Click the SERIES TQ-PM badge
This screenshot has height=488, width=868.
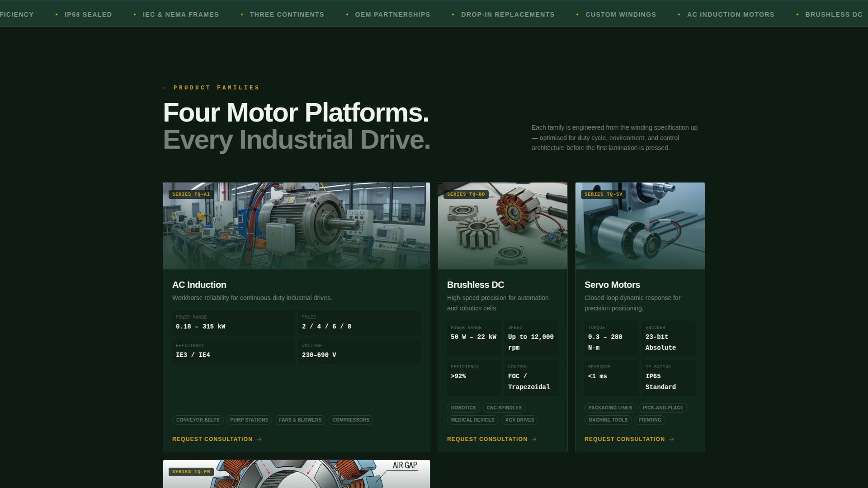tap(190, 471)
